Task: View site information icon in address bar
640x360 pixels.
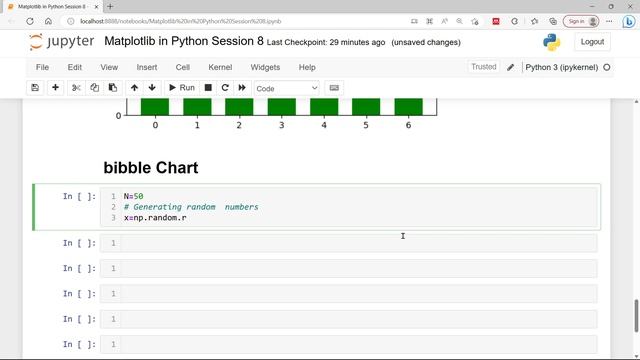Action: tap(71, 21)
